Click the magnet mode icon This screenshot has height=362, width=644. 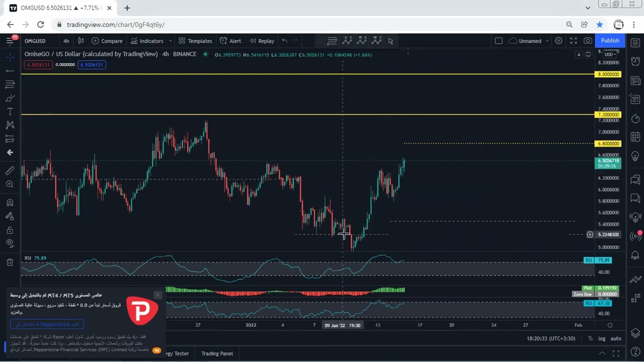(10, 203)
